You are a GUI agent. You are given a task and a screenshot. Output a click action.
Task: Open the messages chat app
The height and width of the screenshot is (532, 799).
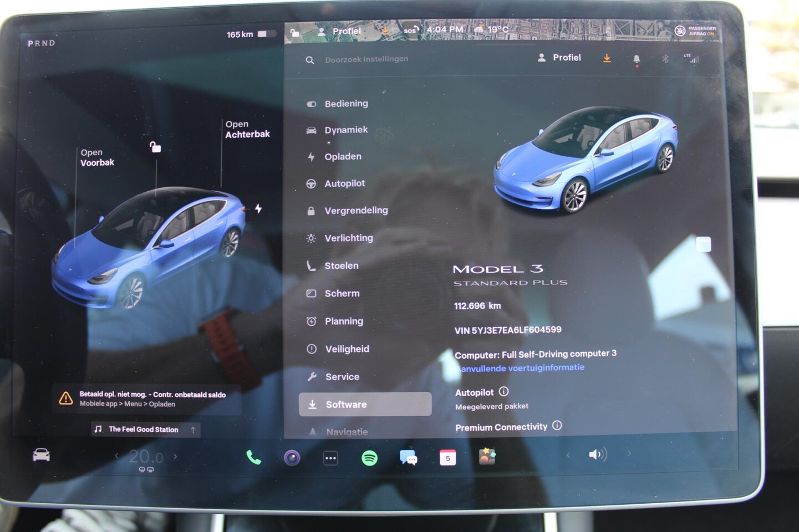[x=409, y=458]
